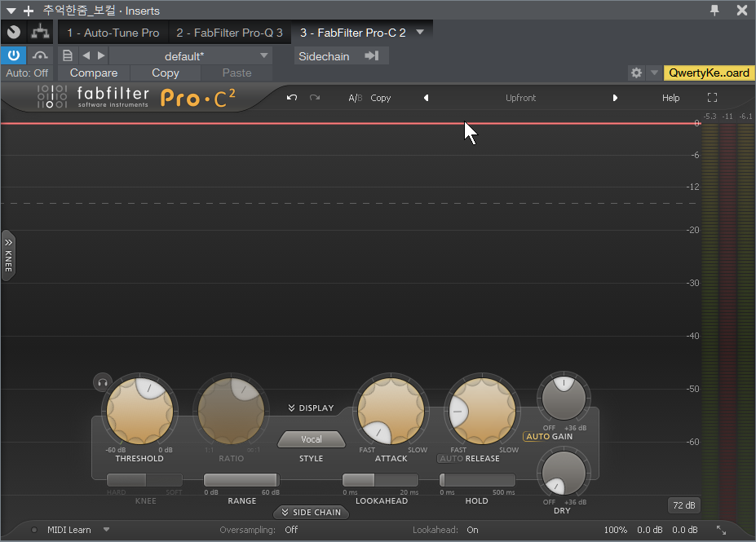Toggle plugin power bypass button

pyautogui.click(x=14, y=55)
